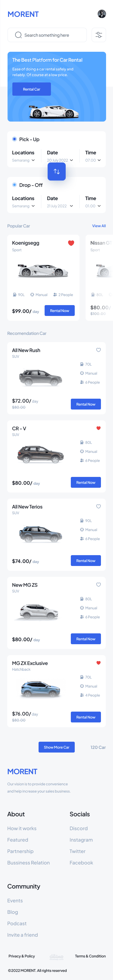Tap the red heart on MG ZX Exclusive

click(99, 663)
